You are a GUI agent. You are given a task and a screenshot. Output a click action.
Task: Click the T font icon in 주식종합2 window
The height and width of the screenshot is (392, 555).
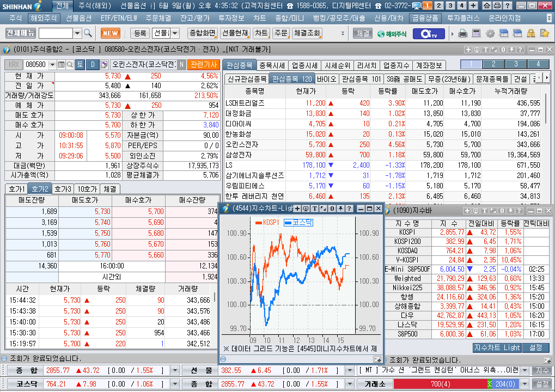click(x=485, y=50)
